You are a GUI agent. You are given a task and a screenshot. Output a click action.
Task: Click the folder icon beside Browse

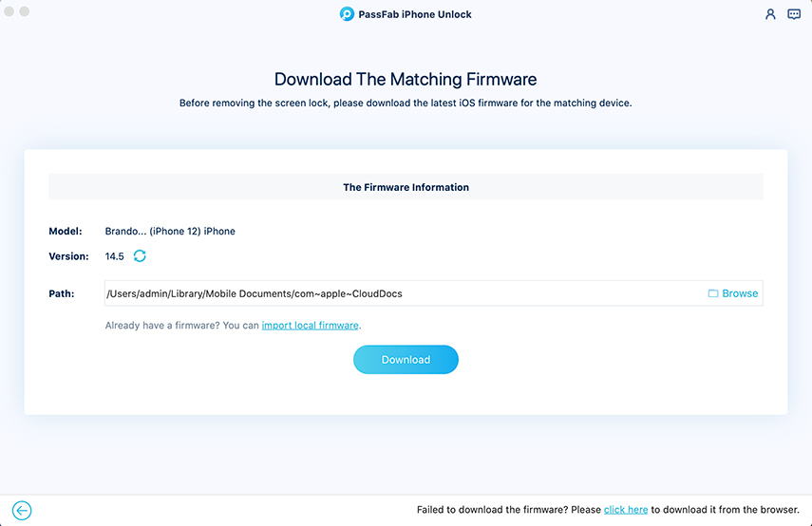(713, 293)
